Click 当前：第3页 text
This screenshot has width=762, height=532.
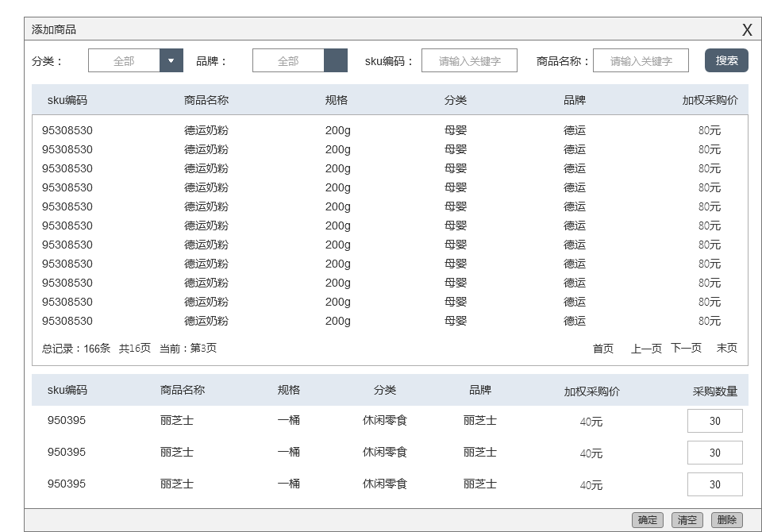[x=188, y=349]
